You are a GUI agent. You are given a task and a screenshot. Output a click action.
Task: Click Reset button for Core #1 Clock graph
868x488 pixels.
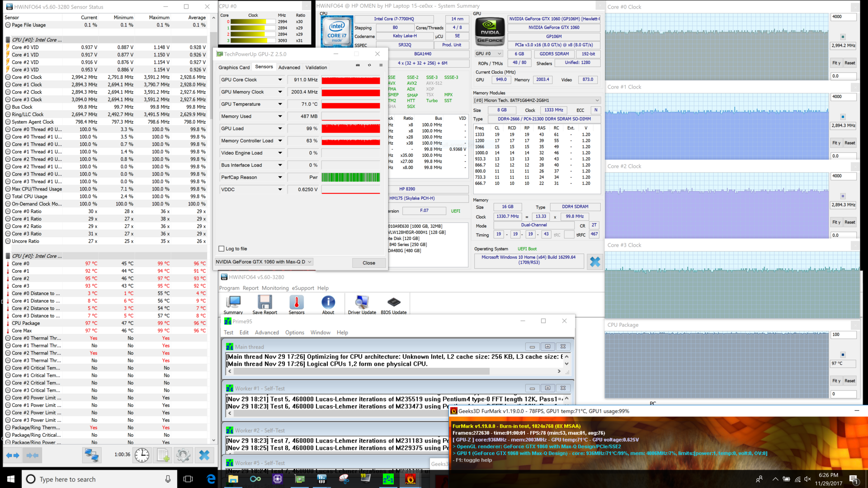pos(849,143)
